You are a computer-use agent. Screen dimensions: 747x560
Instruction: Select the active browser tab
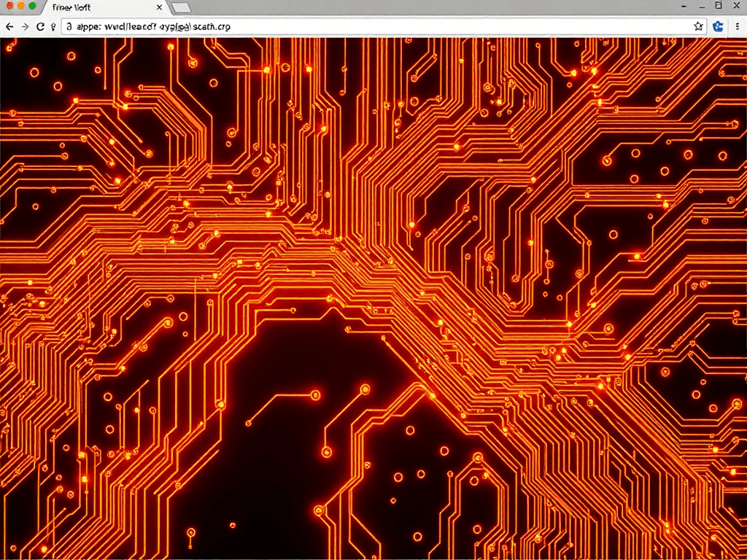102,8
